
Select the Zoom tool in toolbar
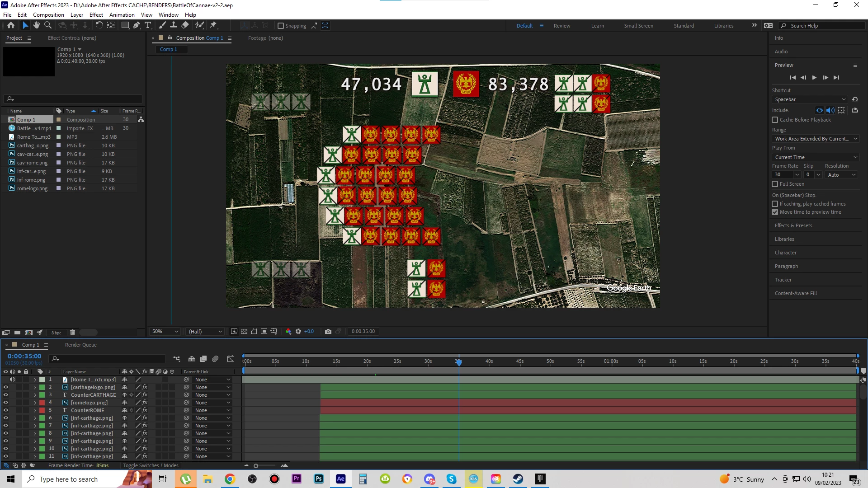(47, 25)
